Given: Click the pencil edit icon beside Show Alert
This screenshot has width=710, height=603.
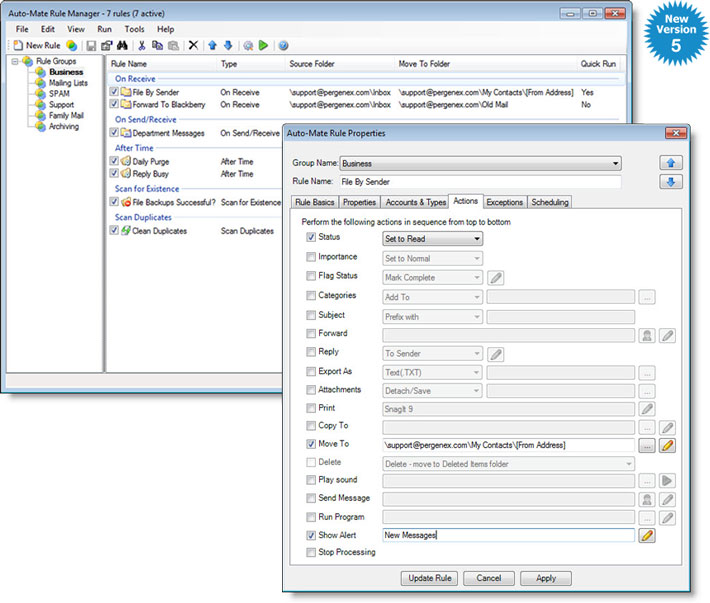Looking at the screenshot, I should pyautogui.click(x=648, y=536).
